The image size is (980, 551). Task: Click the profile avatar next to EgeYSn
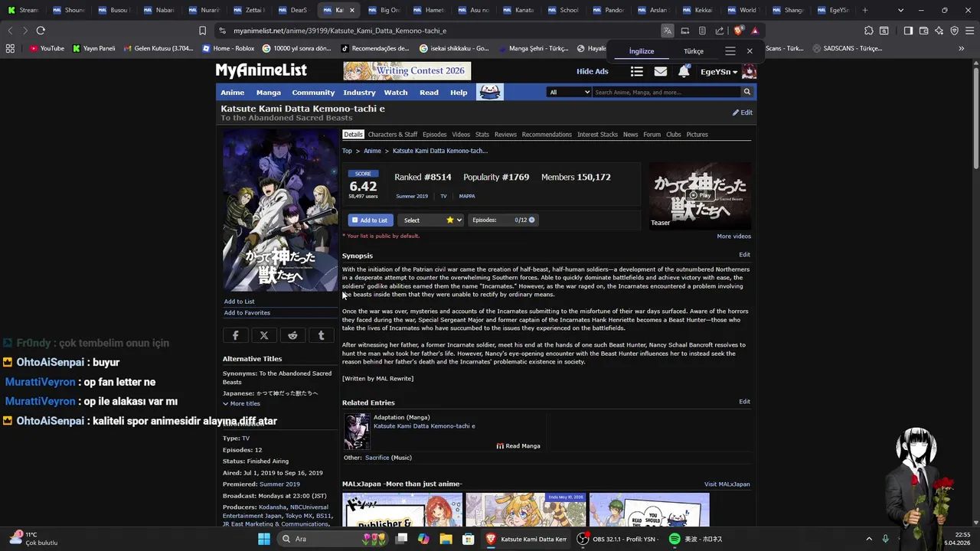click(749, 71)
